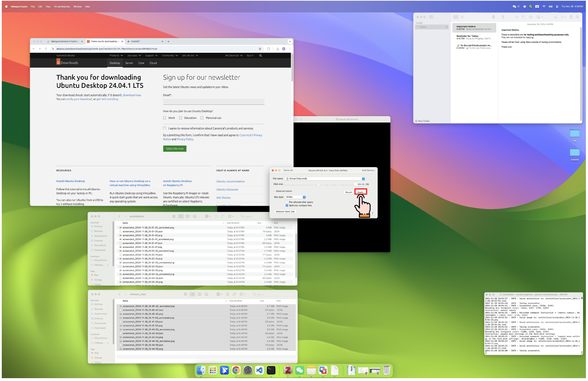Check the Personal use checkbox
The image size is (588, 381).
202,118
